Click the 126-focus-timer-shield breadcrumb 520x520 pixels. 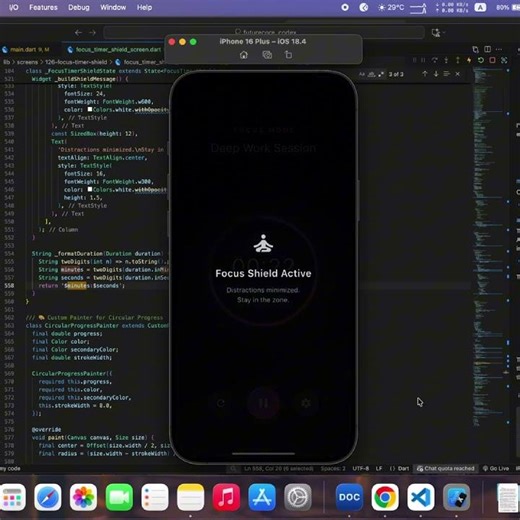pyautogui.click(x=76, y=62)
